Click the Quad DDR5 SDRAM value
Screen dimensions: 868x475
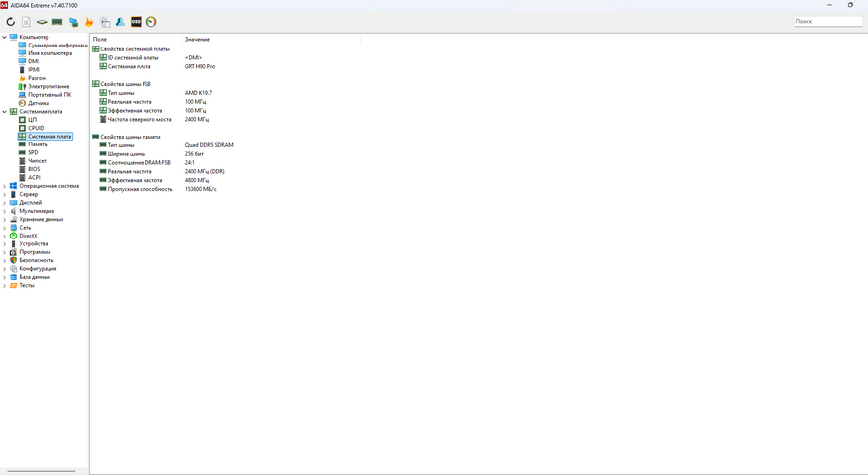tap(209, 145)
